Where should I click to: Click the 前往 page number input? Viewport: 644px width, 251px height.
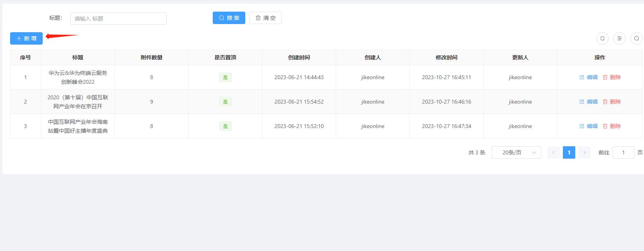click(623, 152)
